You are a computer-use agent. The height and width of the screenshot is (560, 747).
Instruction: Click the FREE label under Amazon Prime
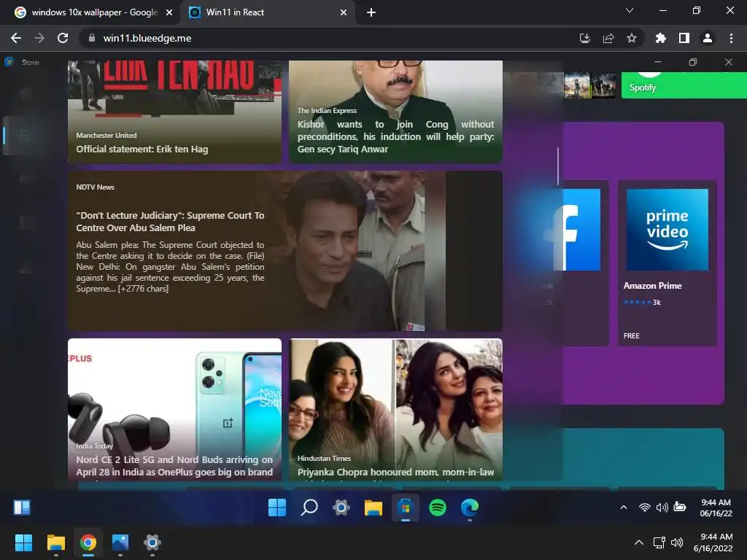[631, 335]
